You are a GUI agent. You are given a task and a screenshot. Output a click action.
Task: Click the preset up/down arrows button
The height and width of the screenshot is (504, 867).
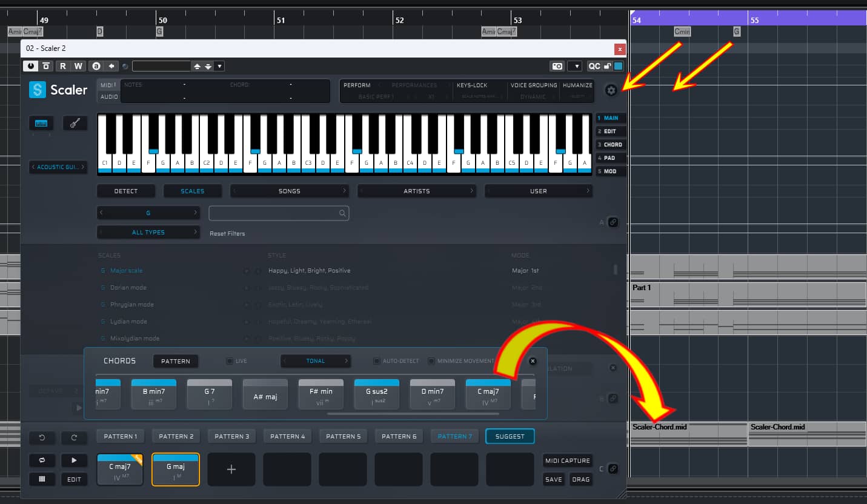pyautogui.click(x=203, y=66)
